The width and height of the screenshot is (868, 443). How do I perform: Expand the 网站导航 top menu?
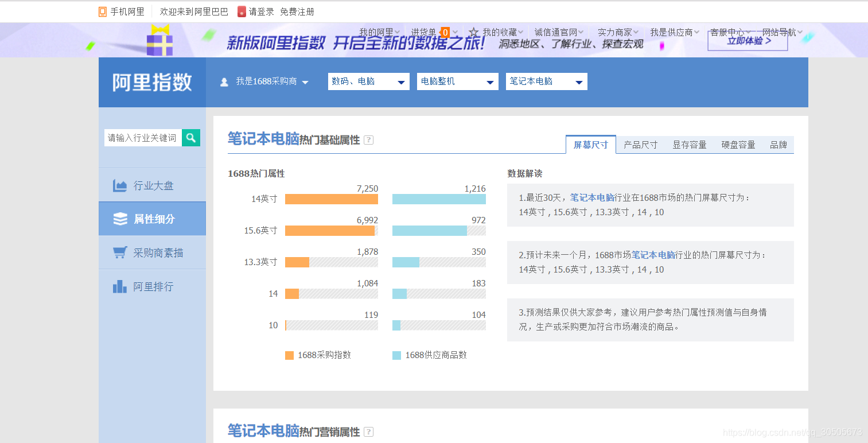782,33
